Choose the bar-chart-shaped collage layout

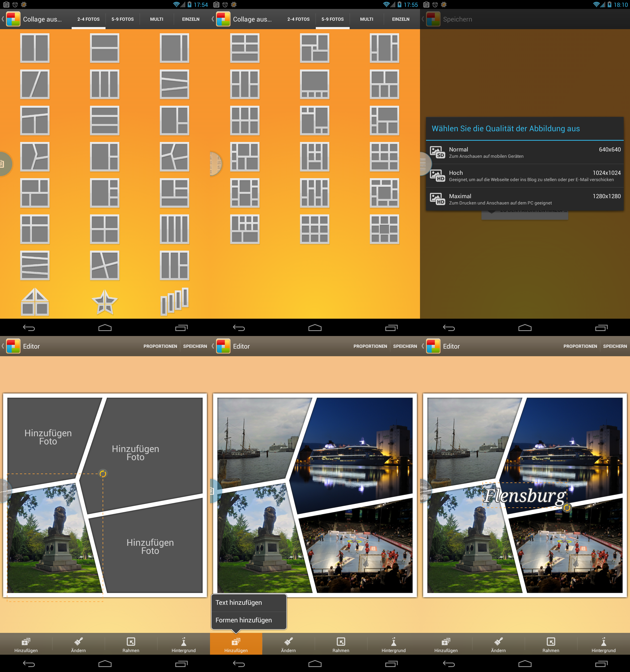click(x=174, y=302)
